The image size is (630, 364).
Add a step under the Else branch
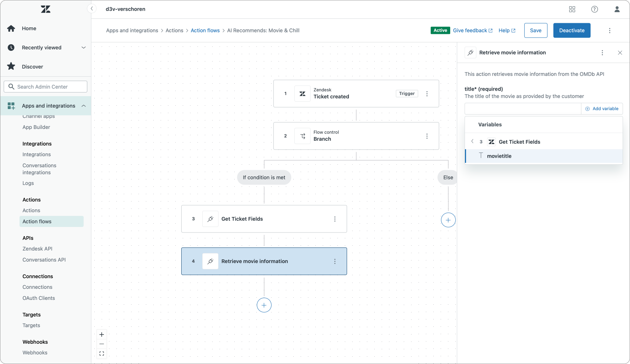[x=448, y=220]
